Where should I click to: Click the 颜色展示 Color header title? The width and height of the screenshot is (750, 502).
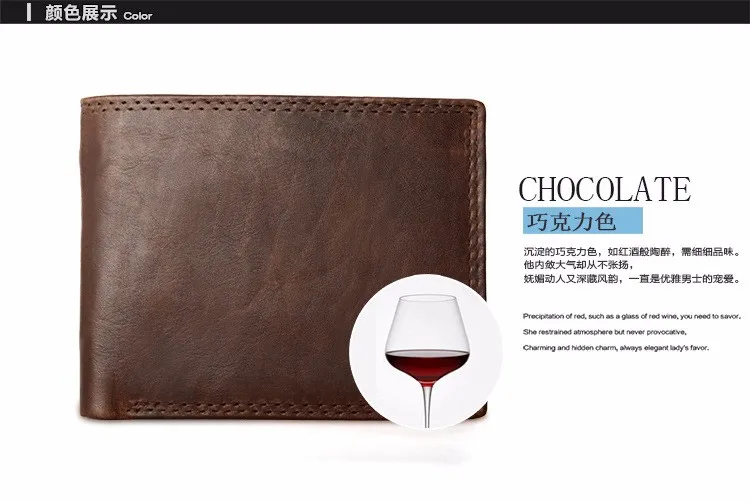98,12
